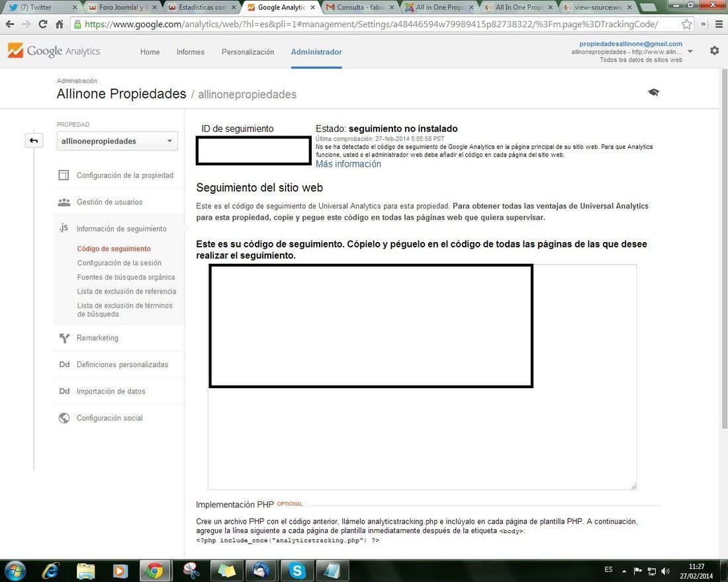Click the Google Analytics logo
This screenshot has width=728, height=582.
pyautogui.click(x=54, y=50)
